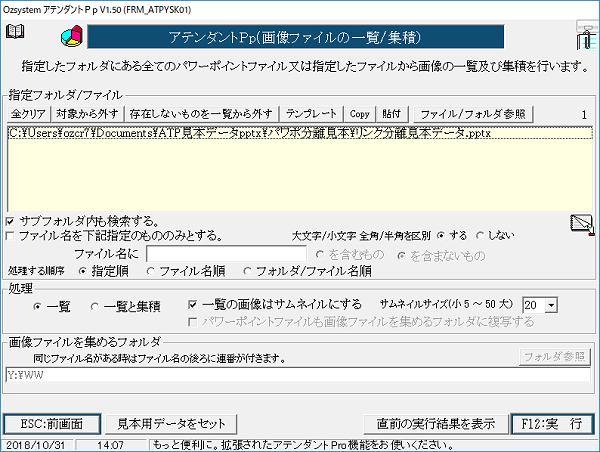Open the thumbnail size dropdown
The width and height of the screenshot is (600, 452).
tap(551, 305)
